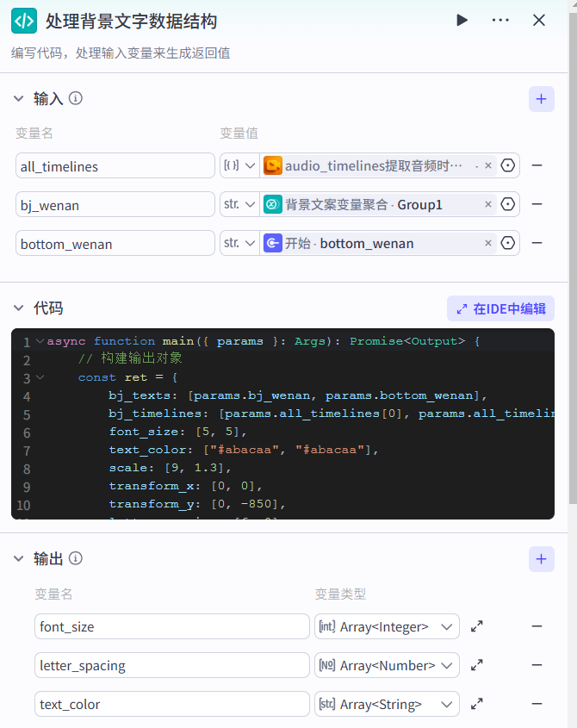The image size is (577, 728).
Task: Expand text_color output row details
Action: coord(477,704)
